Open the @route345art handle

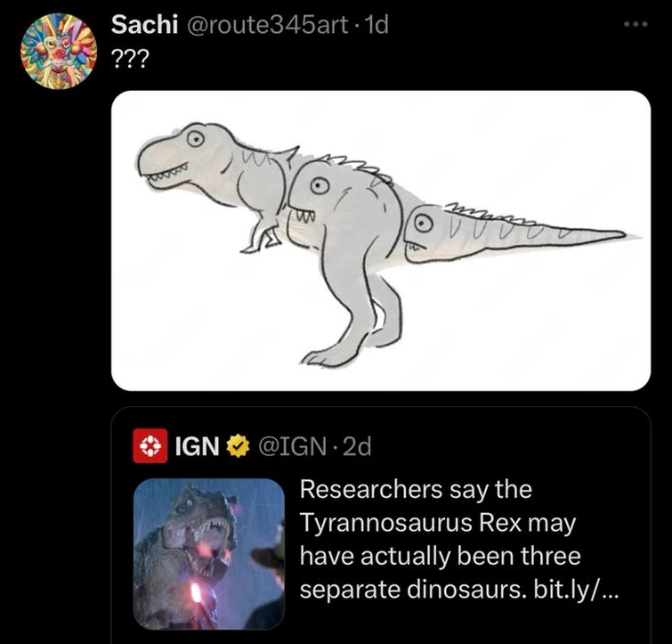(267, 25)
